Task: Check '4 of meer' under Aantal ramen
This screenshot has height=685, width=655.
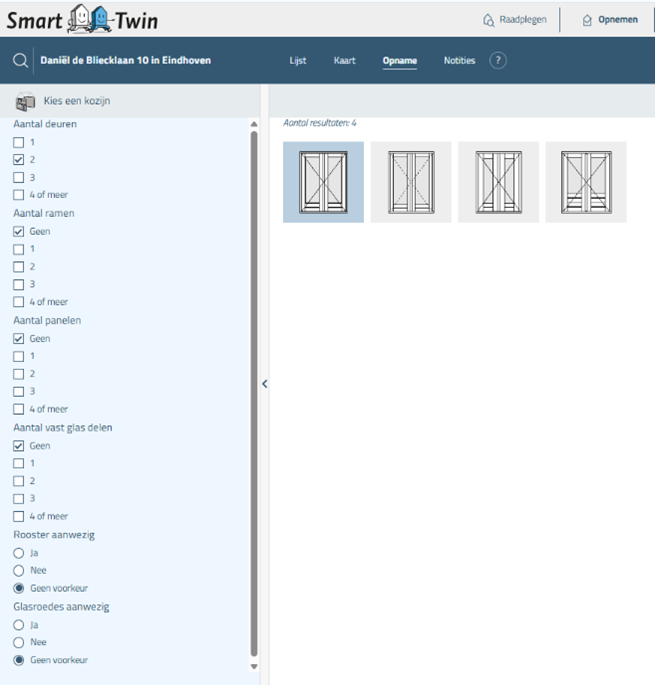Action: click(18, 302)
